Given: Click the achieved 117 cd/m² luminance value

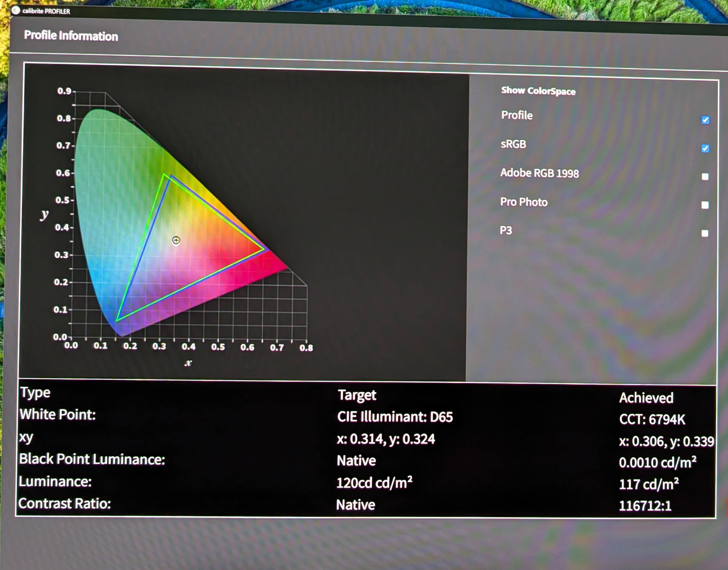Looking at the screenshot, I should (649, 484).
